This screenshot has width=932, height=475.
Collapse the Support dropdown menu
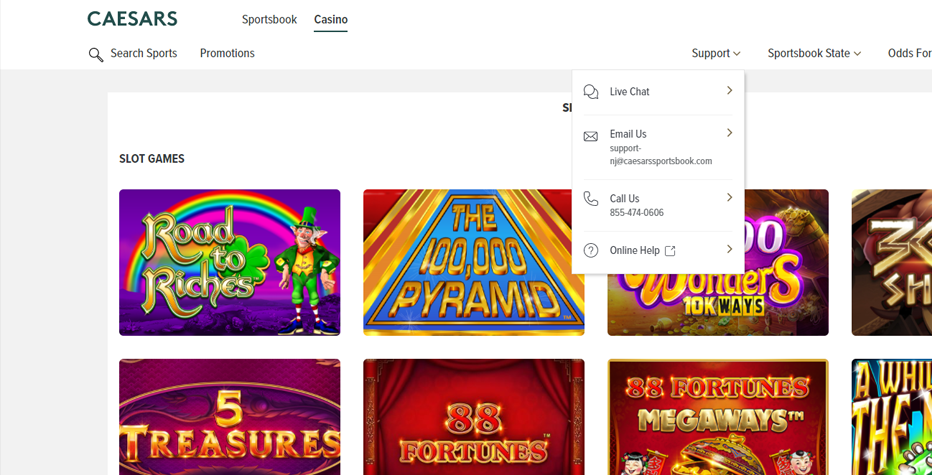pyautogui.click(x=716, y=53)
